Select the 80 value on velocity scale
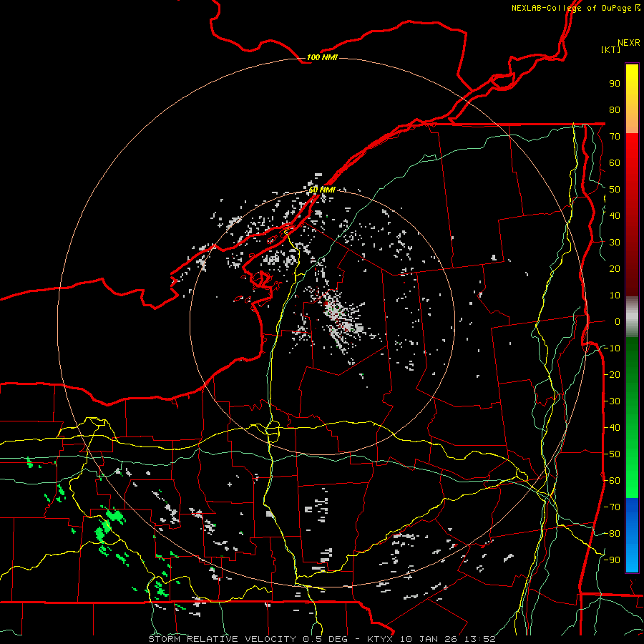 [x=615, y=109]
